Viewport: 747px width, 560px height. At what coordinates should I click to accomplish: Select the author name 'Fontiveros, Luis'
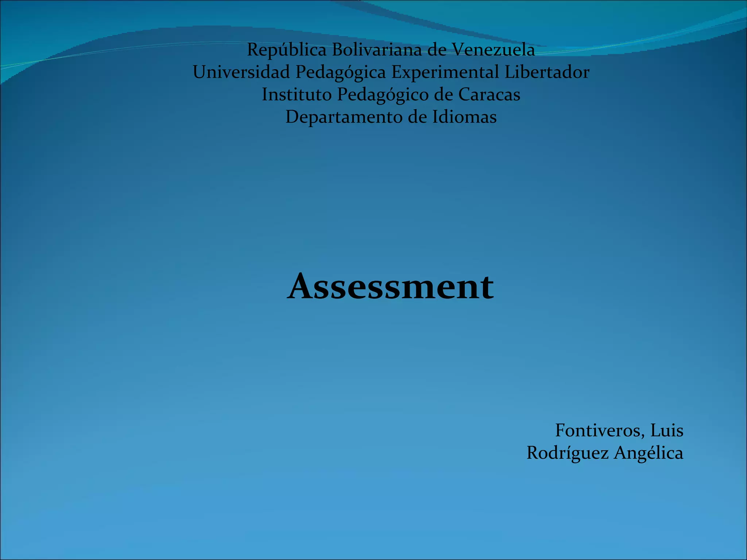pos(619,431)
